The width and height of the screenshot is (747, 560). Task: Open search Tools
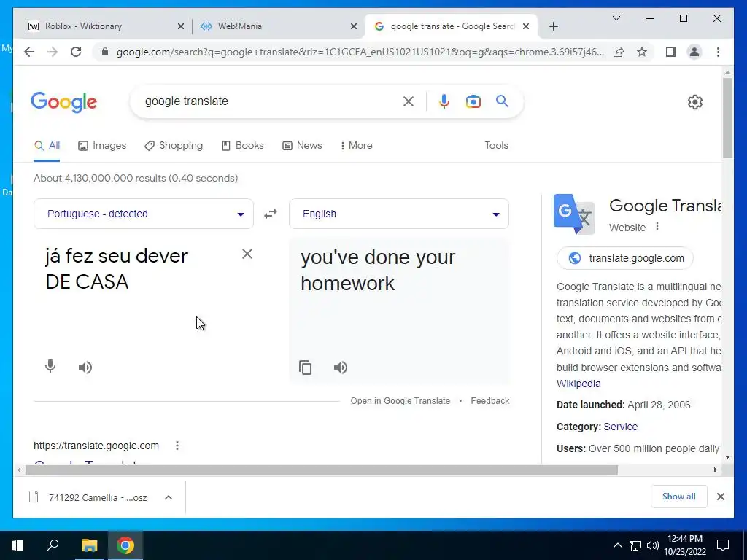pyautogui.click(x=496, y=146)
